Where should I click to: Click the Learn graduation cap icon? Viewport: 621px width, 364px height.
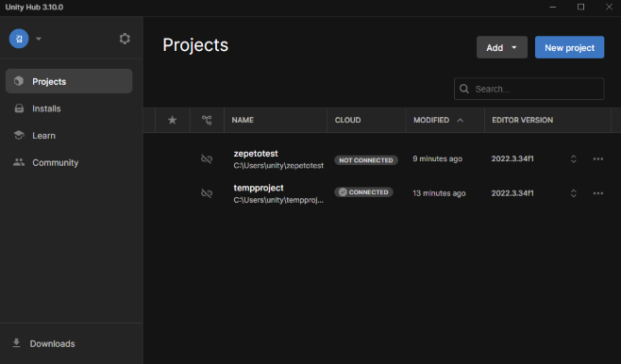(19, 135)
